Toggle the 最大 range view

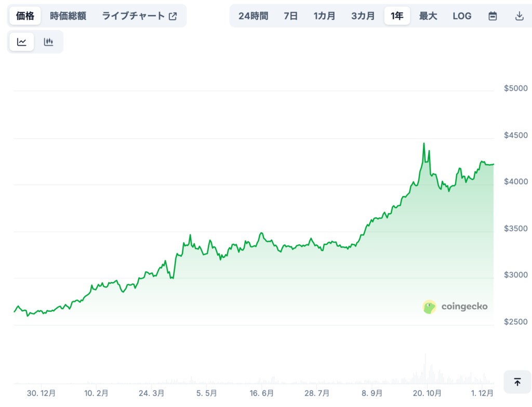(428, 16)
